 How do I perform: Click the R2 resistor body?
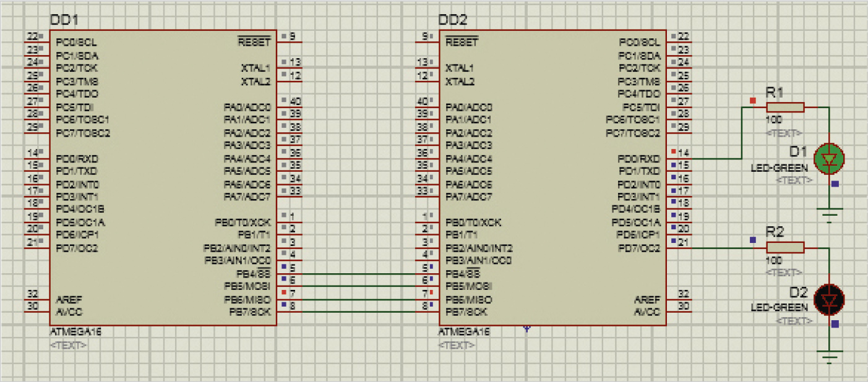pos(785,248)
